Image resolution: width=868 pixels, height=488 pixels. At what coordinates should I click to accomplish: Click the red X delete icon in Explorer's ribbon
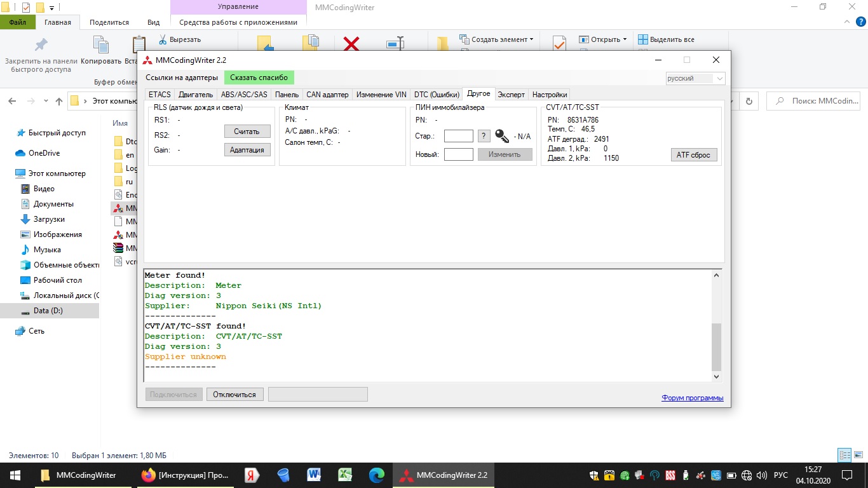[x=351, y=44]
